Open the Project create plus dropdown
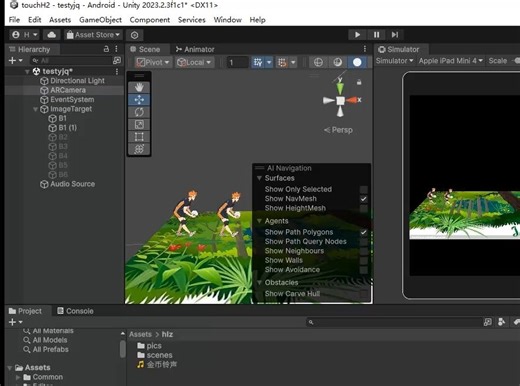 click(16, 322)
